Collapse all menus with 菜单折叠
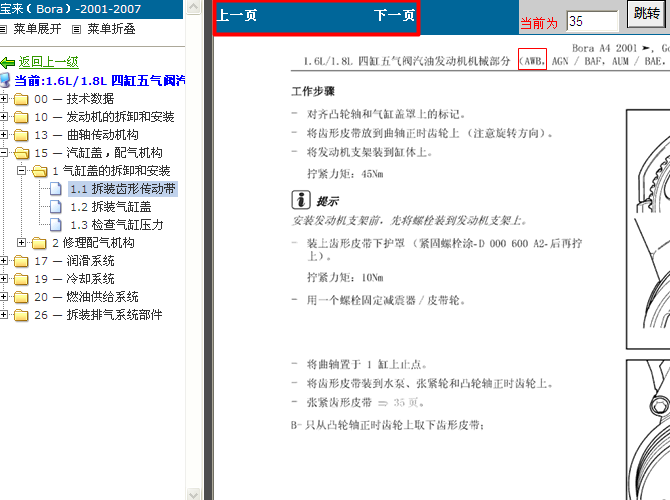 coord(111,29)
